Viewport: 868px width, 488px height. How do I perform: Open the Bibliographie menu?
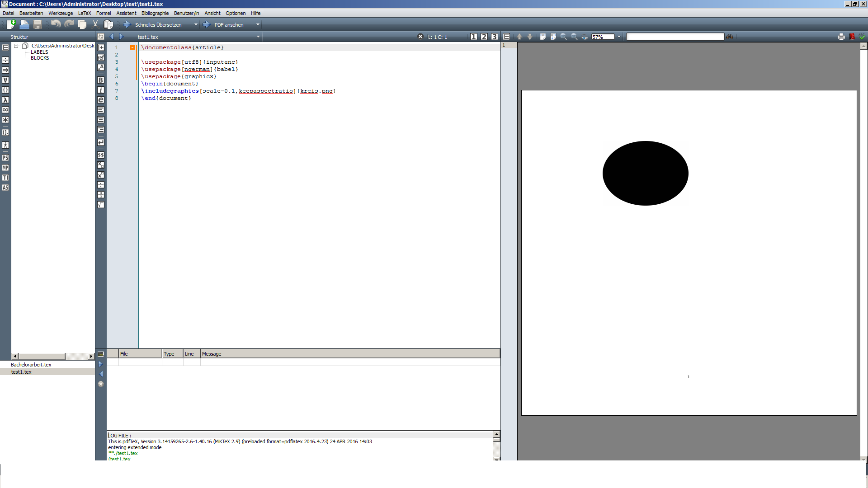point(155,13)
